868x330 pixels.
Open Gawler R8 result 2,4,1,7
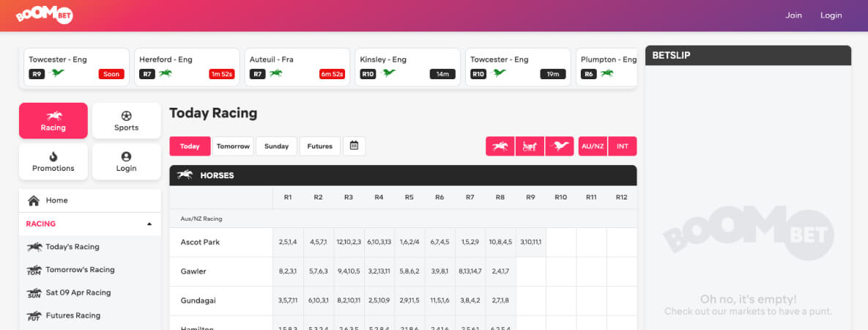pos(500,271)
